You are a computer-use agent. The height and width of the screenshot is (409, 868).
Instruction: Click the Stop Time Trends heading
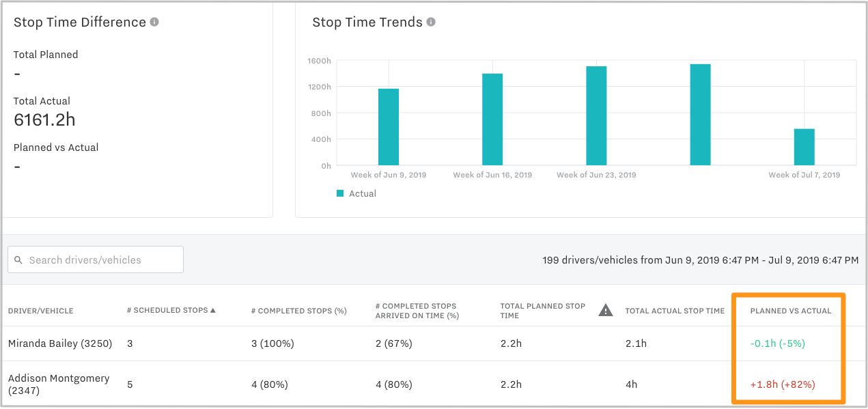367,22
